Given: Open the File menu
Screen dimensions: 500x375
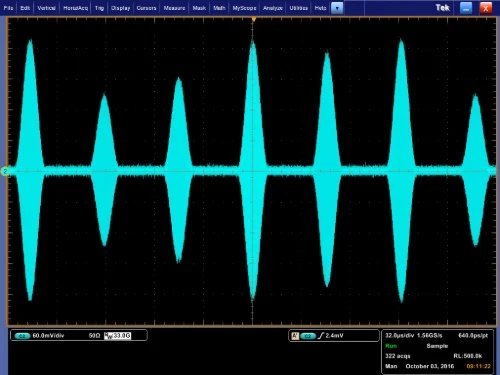Looking at the screenshot, I should point(8,8).
